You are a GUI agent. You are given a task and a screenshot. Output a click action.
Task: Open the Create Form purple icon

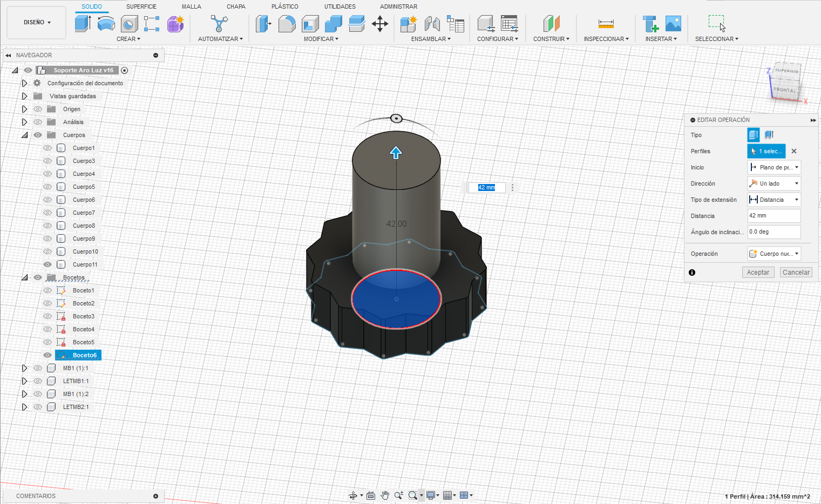coord(175,24)
